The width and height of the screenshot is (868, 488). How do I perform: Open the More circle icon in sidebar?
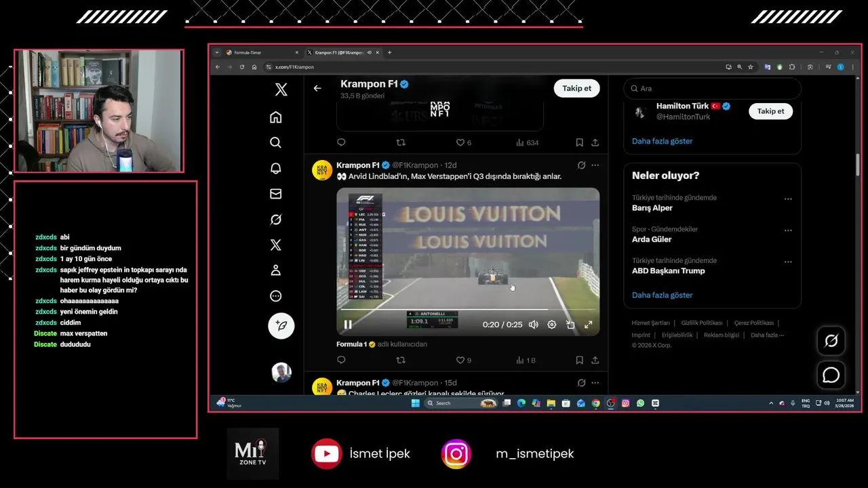pyautogui.click(x=275, y=296)
